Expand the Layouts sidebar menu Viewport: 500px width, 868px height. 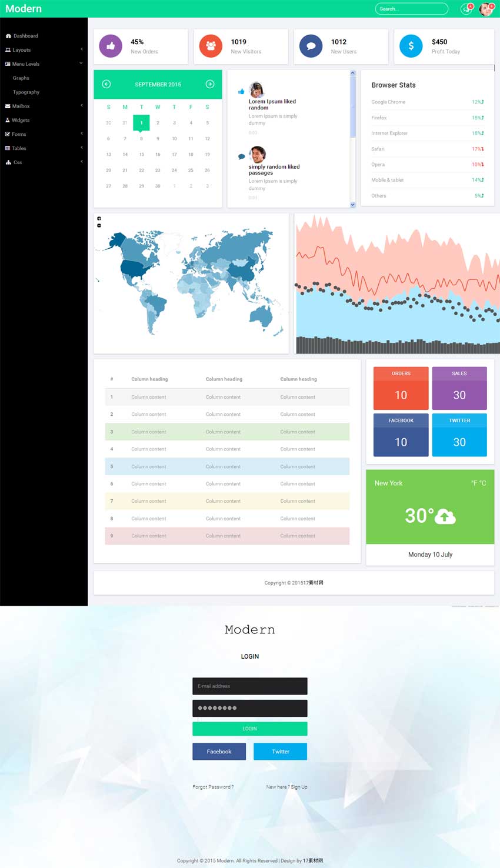click(x=44, y=50)
